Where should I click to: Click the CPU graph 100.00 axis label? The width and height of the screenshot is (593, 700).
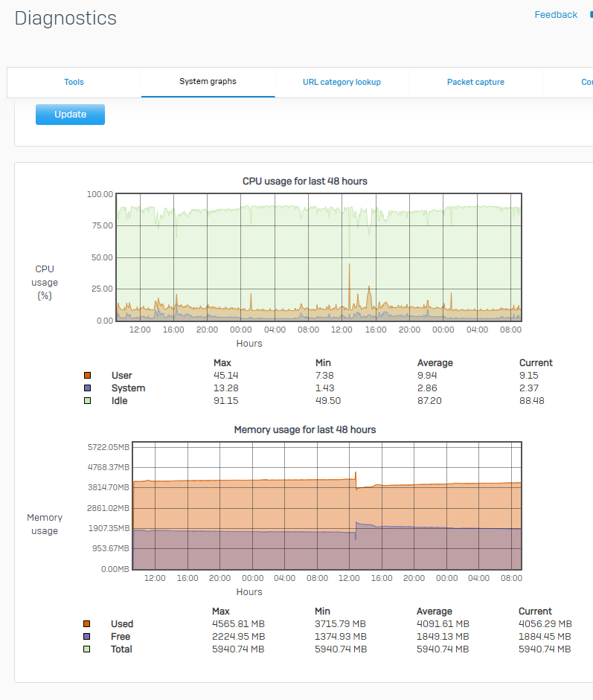pos(100,194)
